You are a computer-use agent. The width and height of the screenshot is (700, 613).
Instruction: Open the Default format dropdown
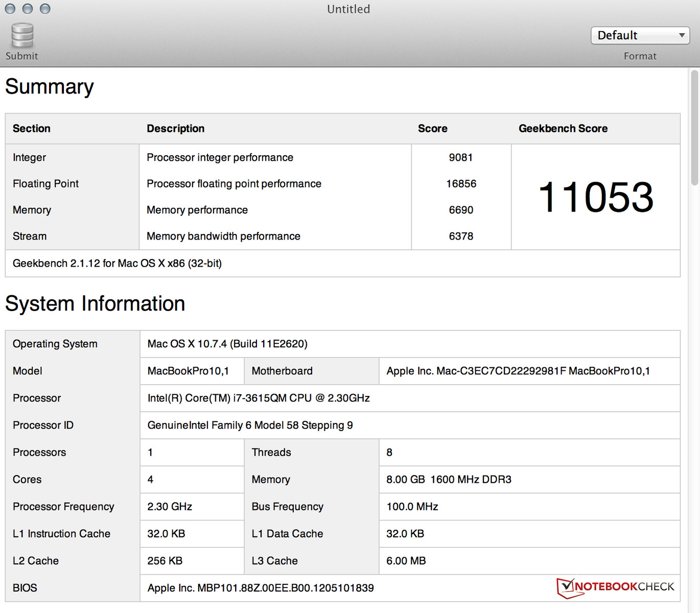click(x=640, y=35)
